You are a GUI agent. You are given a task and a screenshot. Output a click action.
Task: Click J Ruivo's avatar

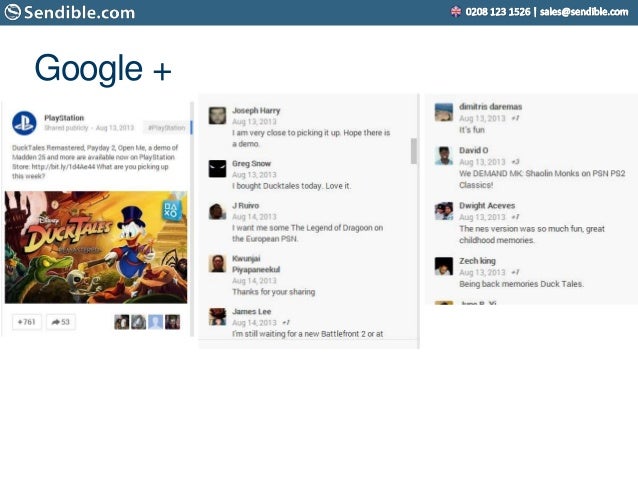217,211
